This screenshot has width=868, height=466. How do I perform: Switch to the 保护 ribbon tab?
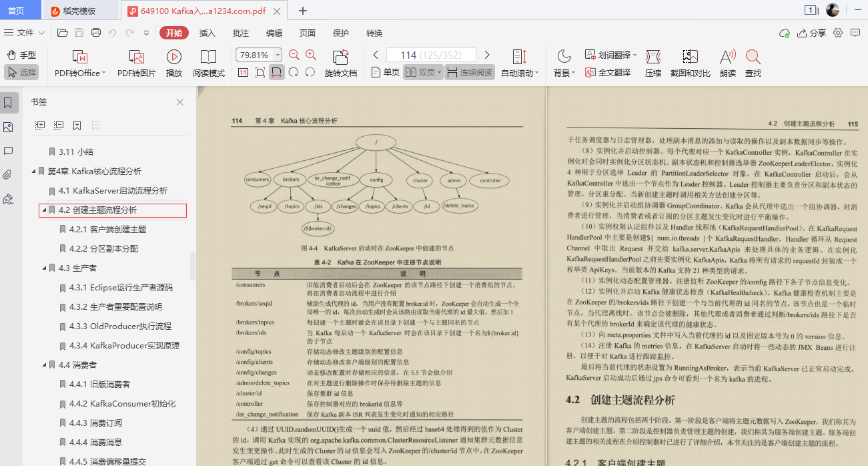click(341, 33)
